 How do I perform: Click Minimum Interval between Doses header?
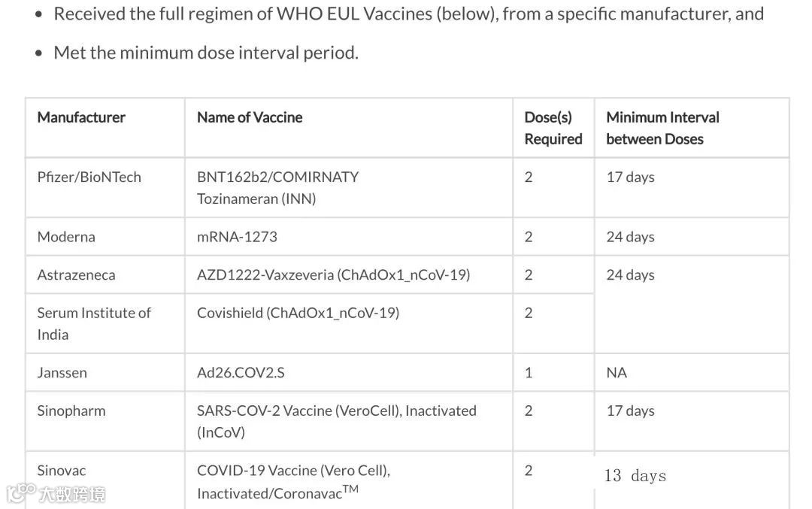tap(662, 128)
